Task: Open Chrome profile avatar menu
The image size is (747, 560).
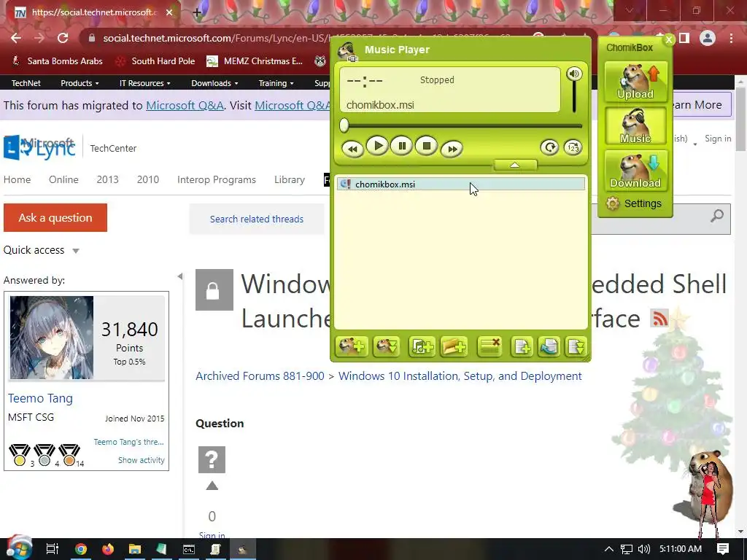Action: [708, 38]
